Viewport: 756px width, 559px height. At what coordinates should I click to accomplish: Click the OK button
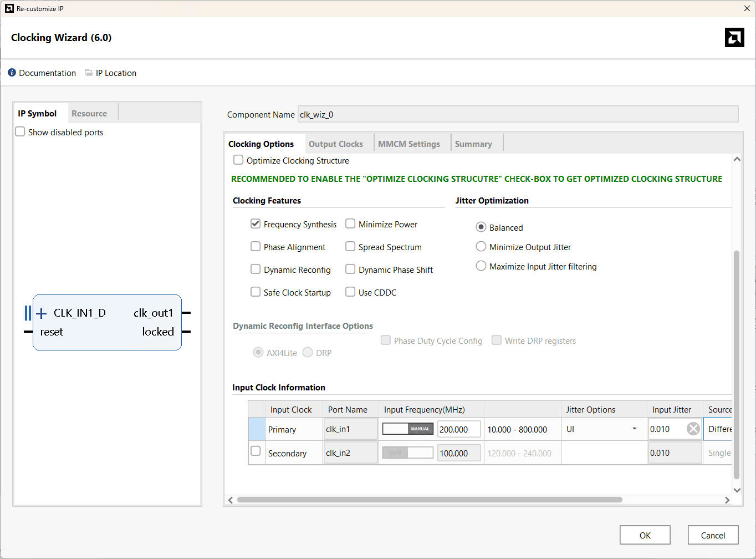click(645, 535)
